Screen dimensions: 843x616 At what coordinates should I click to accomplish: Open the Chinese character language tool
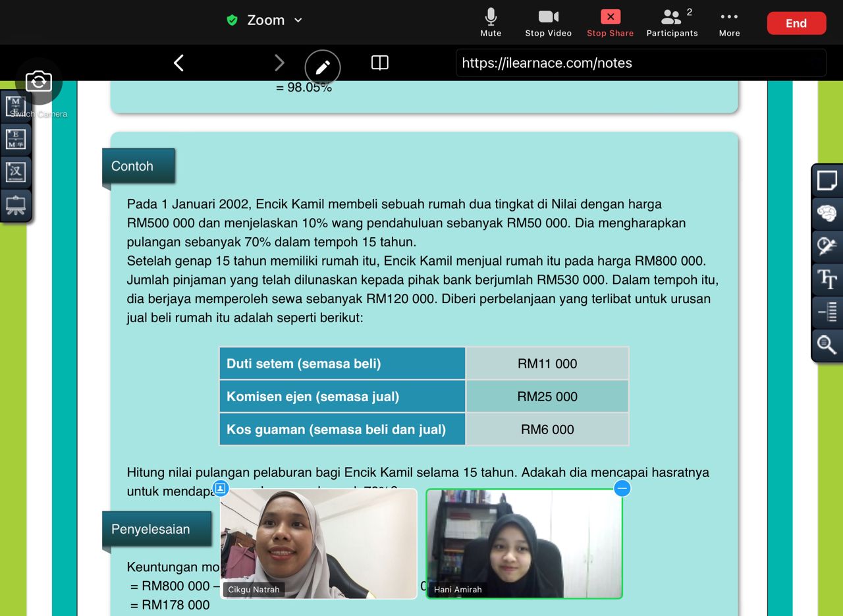pyautogui.click(x=16, y=173)
